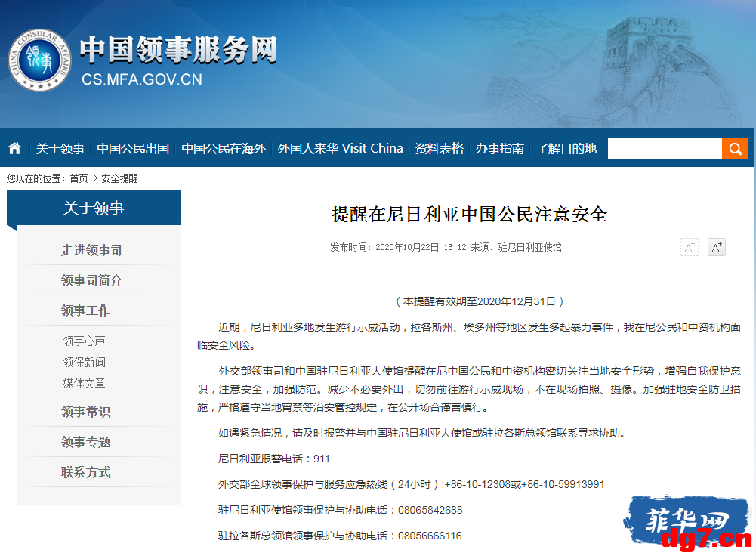Screen dimensions: 756x556
Task: Click the line 尼日利亚报警电话：911
Action: [x=274, y=459]
